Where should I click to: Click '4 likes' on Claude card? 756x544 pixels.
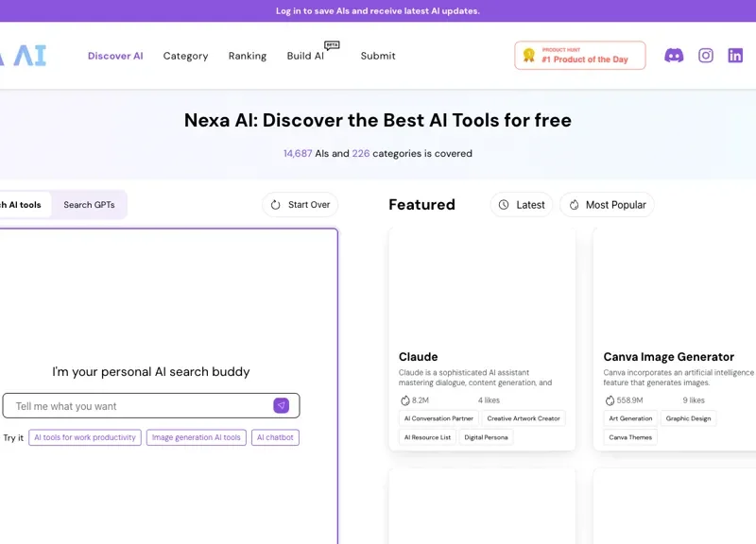click(489, 400)
